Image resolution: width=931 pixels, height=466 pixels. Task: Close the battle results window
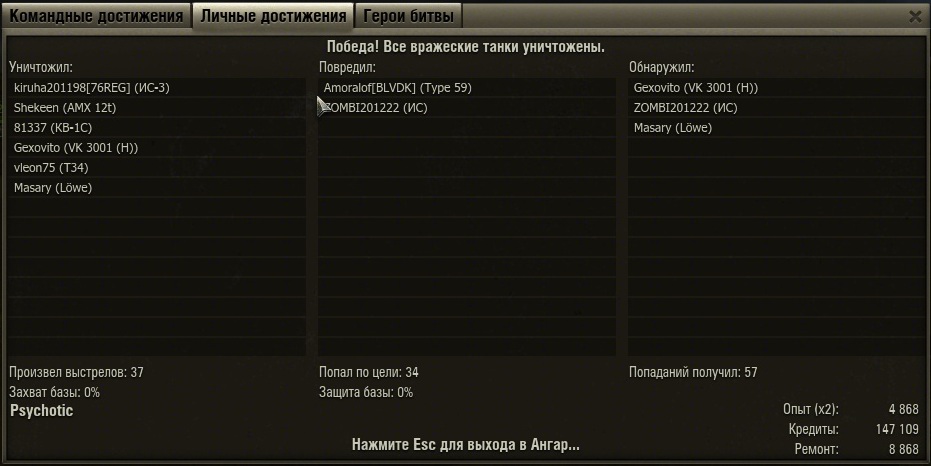point(915,17)
